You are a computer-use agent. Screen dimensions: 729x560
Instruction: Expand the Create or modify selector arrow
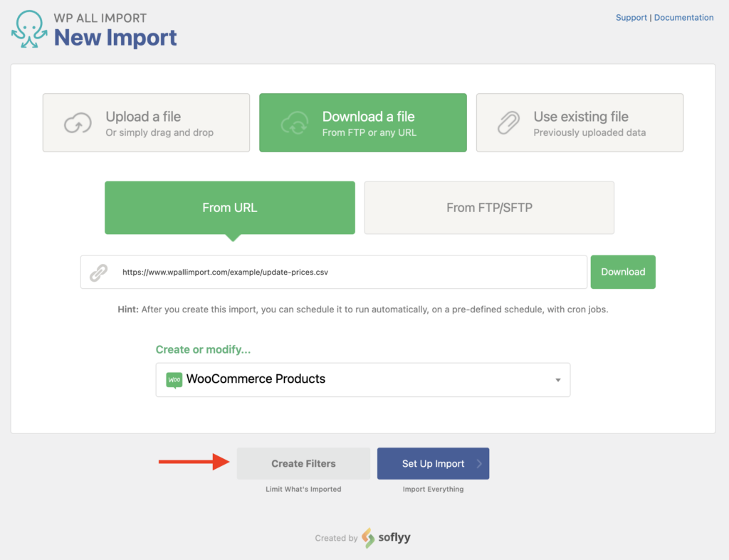pos(558,380)
